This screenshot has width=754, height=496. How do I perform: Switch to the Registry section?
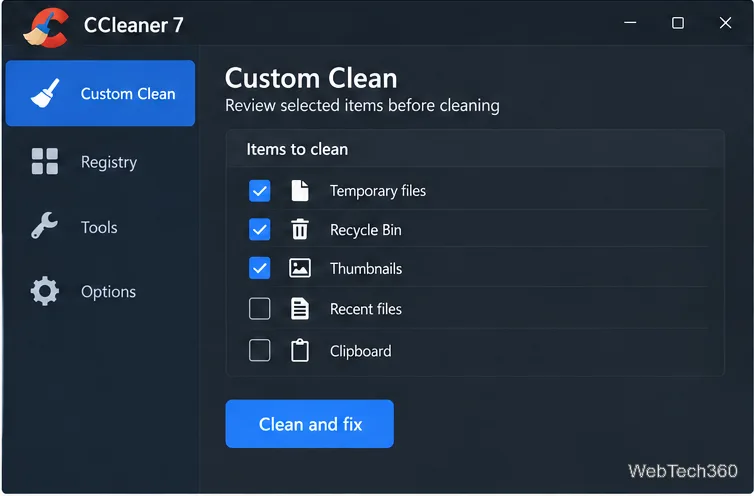coord(101,162)
